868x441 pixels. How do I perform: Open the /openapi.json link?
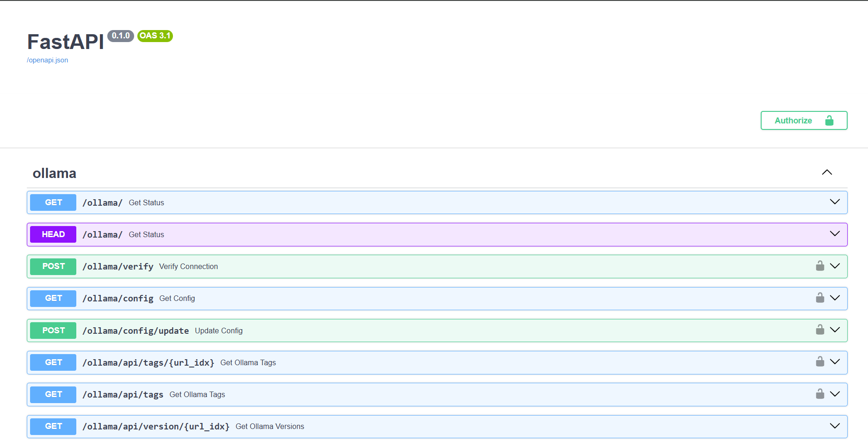(x=47, y=60)
